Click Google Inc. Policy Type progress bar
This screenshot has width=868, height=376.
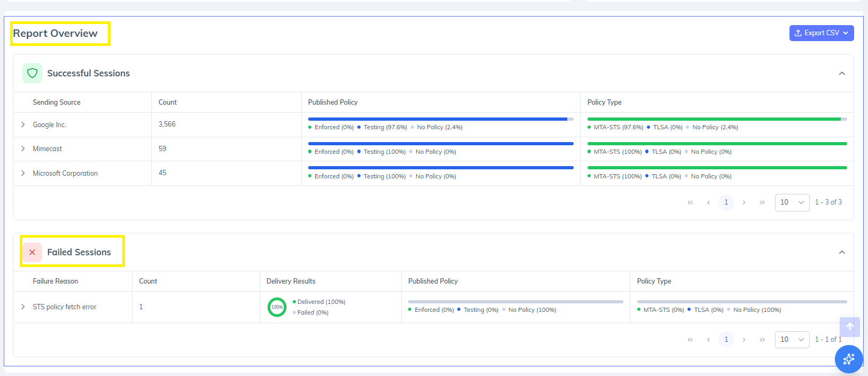717,119
